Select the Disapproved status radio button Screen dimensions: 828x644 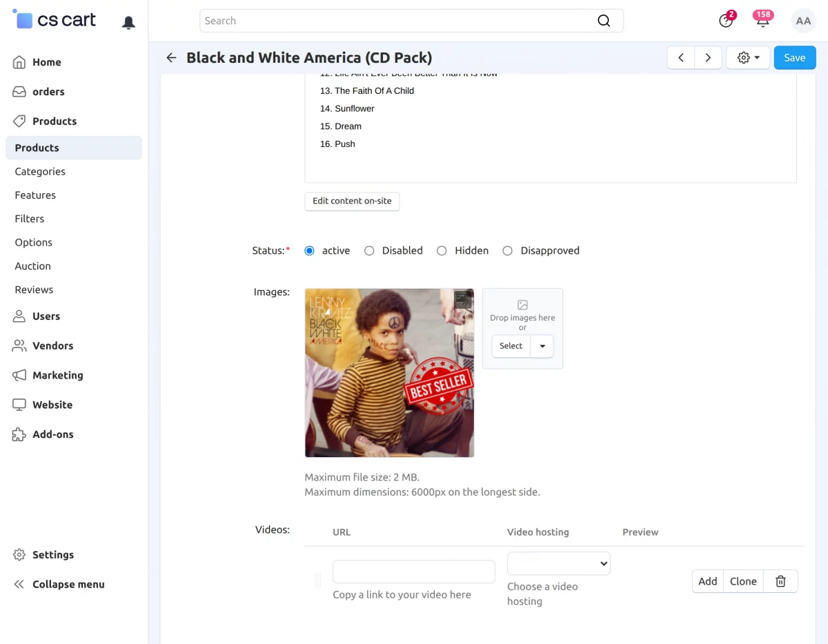coord(507,251)
